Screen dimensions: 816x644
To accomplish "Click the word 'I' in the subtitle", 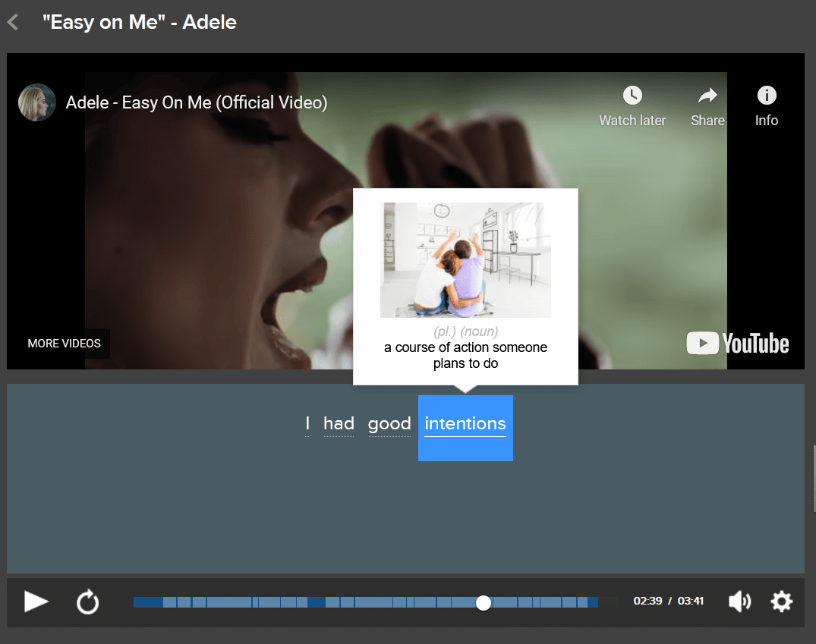I will pyautogui.click(x=307, y=425).
